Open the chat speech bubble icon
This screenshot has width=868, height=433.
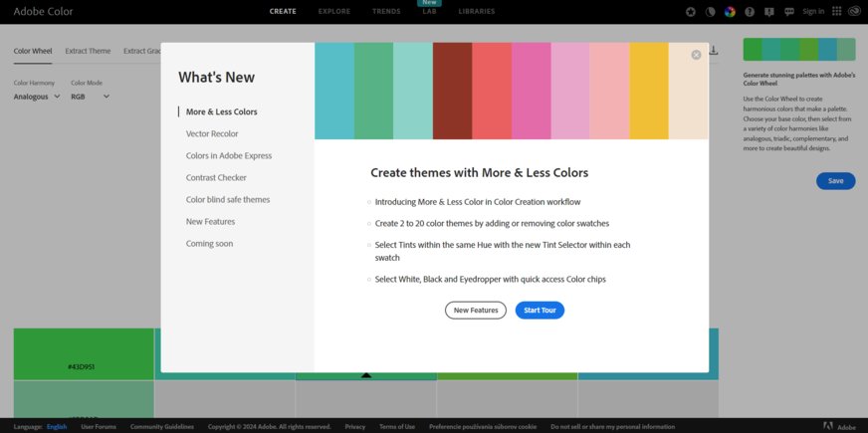[789, 12]
